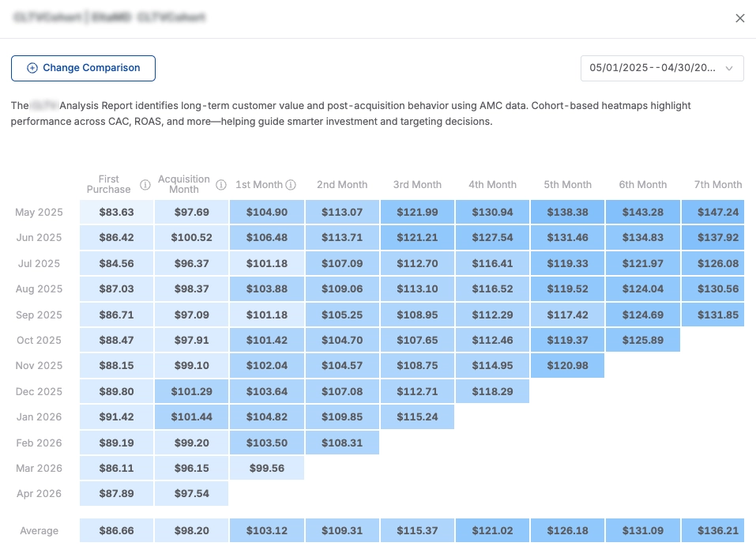Viewport: 756px width, 554px height.
Task: Close the analysis report dialog
Action: pyautogui.click(x=739, y=18)
